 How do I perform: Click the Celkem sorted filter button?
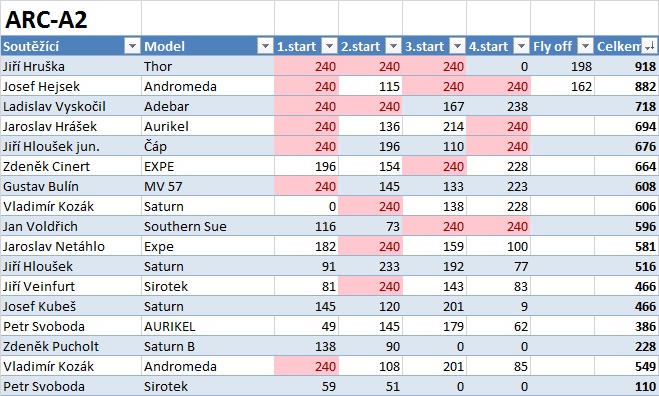649,46
